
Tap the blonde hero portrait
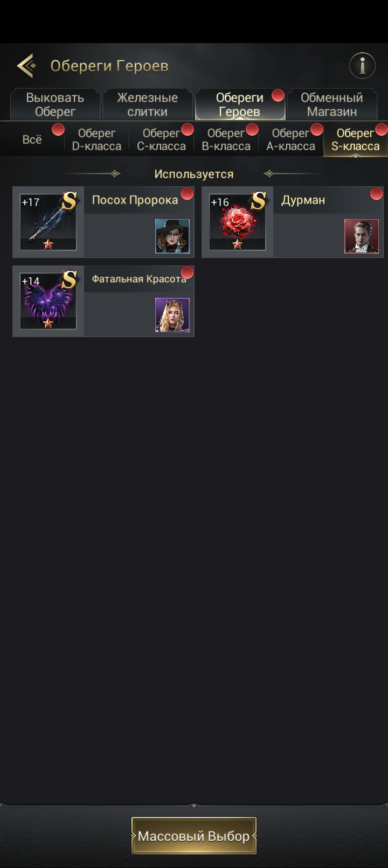click(x=172, y=315)
